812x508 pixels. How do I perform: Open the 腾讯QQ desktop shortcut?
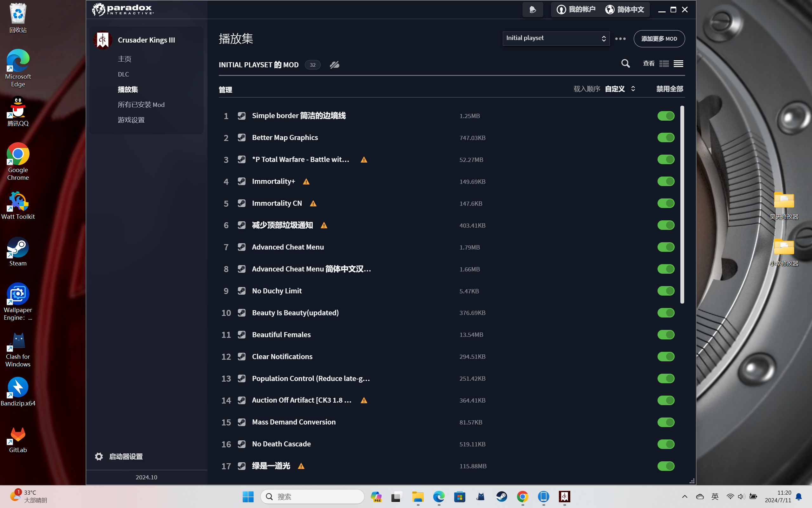18,111
